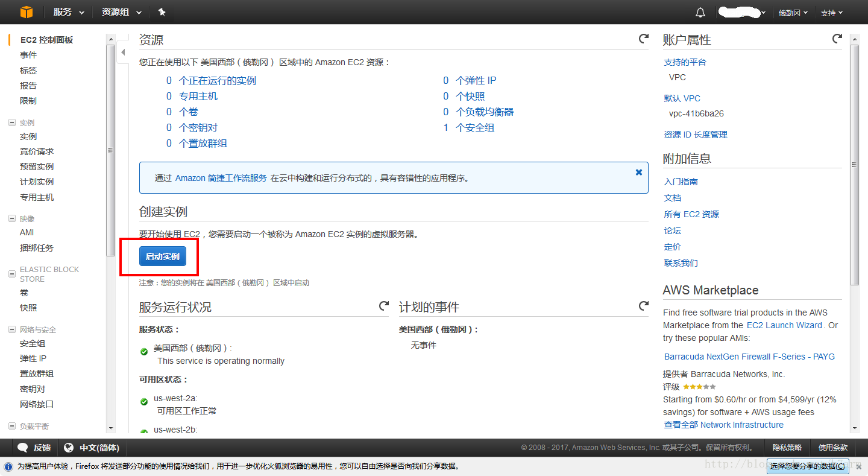This screenshot has width=868, height=476.
Task: Collapse the 映像 sidebar section
Action: [x=12, y=218]
